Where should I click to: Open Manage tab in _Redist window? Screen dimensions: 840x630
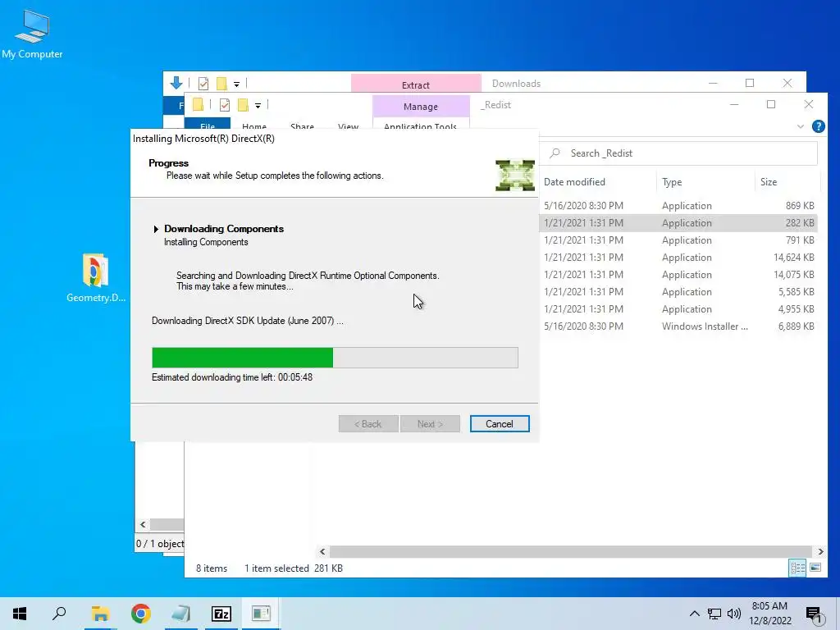pos(421,107)
